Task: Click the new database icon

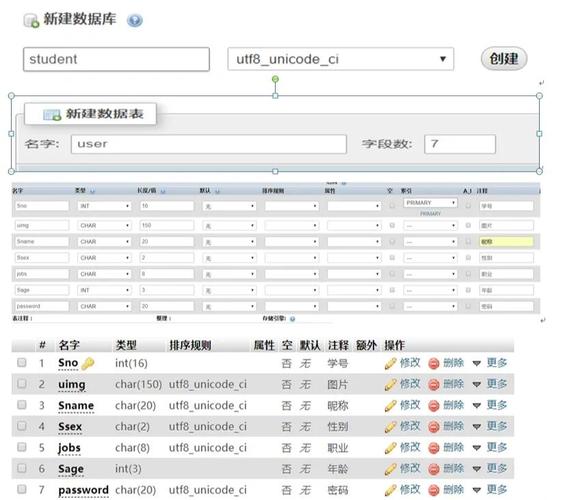Action: [x=31, y=21]
